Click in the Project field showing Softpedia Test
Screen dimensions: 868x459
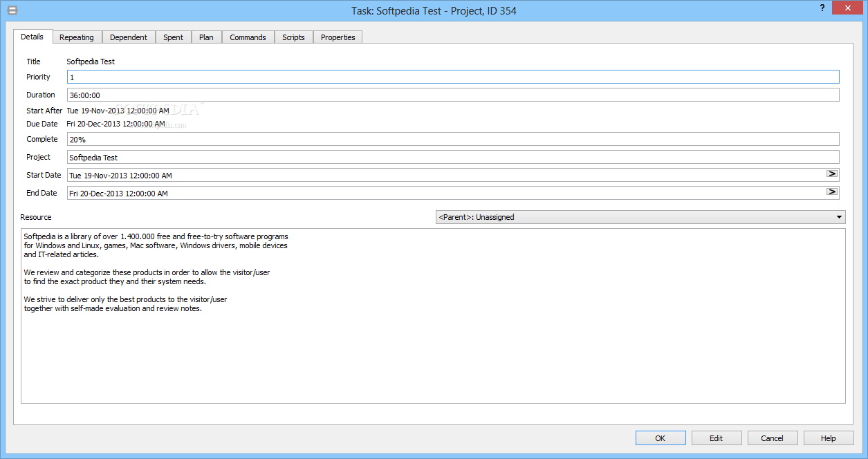tap(453, 157)
